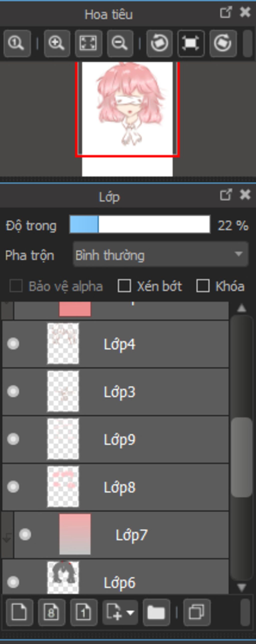This screenshot has width=256, height=644.
Task: Zoom out with the minus magnifier icon
Action: pos(120,43)
